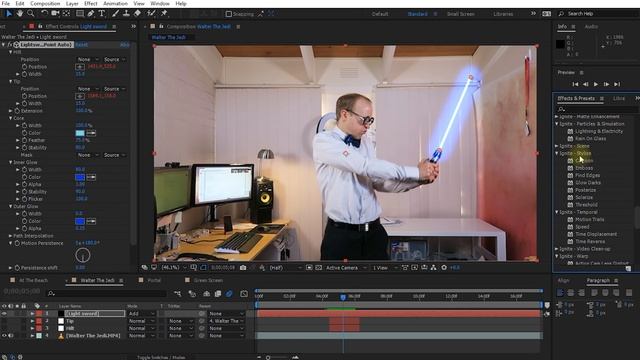This screenshot has height=360, width=640.
Task: Select the Zoom magnifier tool
Action: pos(31,13)
